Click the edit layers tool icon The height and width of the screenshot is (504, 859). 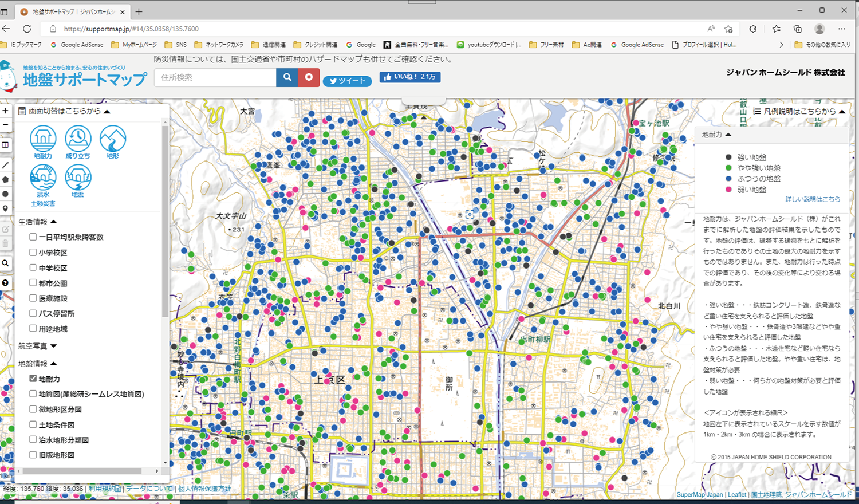[x=5, y=229]
